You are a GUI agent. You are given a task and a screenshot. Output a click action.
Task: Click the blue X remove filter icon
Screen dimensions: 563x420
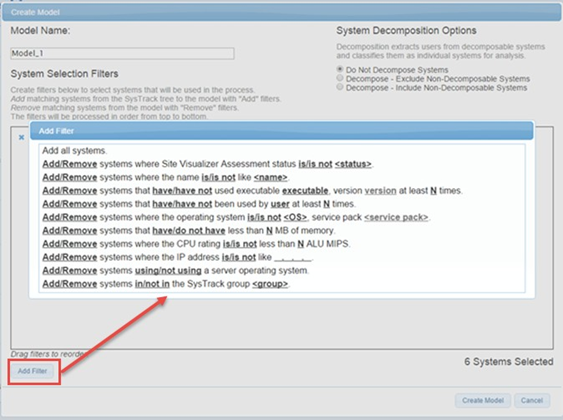coord(22,137)
